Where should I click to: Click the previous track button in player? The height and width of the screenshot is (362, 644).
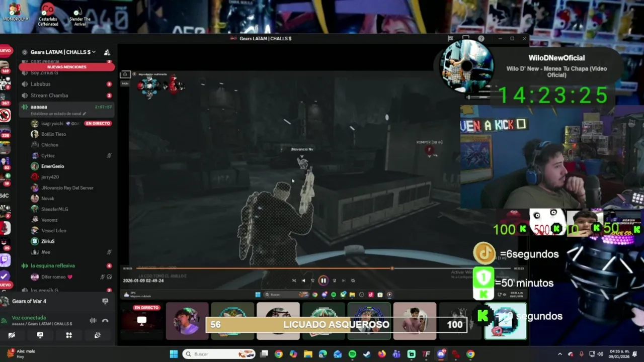click(x=303, y=281)
